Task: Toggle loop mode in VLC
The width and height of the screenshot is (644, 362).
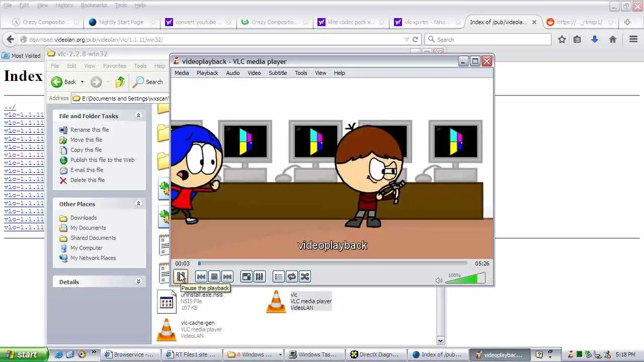Action: click(291, 277)
